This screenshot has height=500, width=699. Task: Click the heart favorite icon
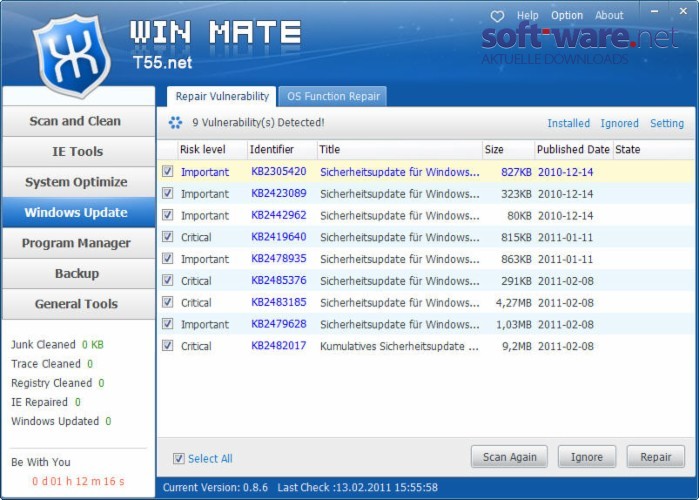point(497,16)
